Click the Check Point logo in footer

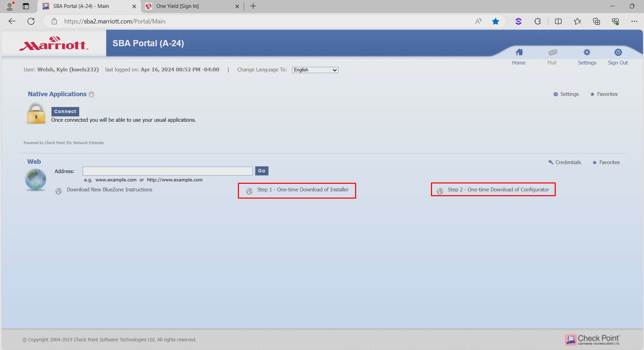[593, 340]
